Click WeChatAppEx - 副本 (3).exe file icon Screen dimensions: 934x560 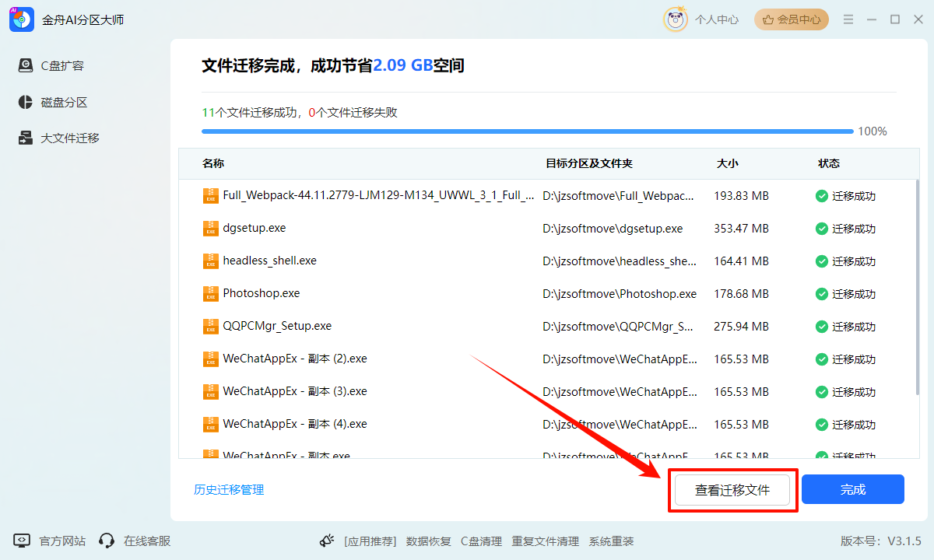pyautogui.click(x=210, y=392)
